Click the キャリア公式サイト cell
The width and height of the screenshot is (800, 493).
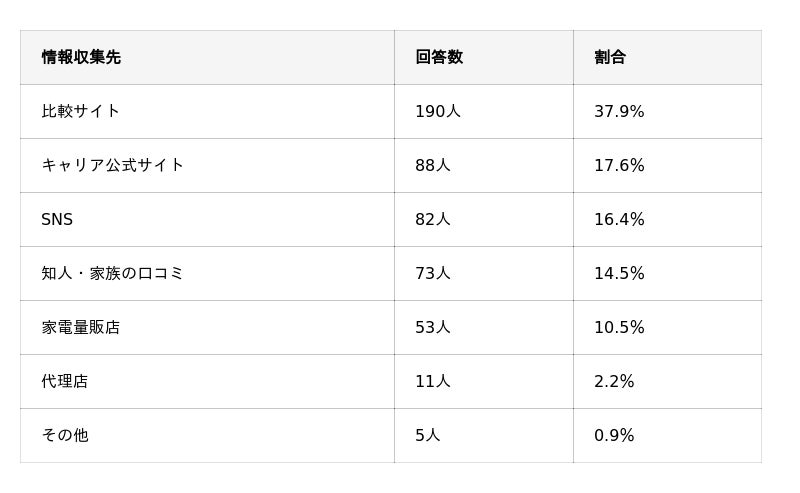coord(112,165)
